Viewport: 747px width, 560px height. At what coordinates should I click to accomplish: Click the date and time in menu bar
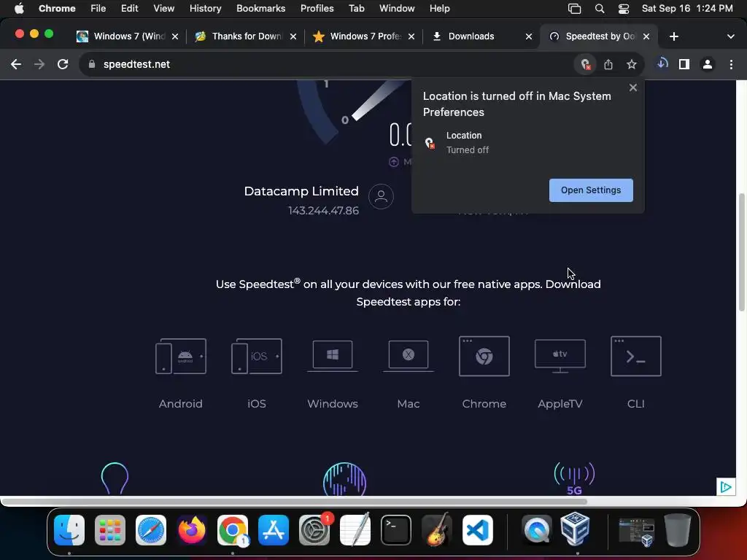(x=687, y=9)
